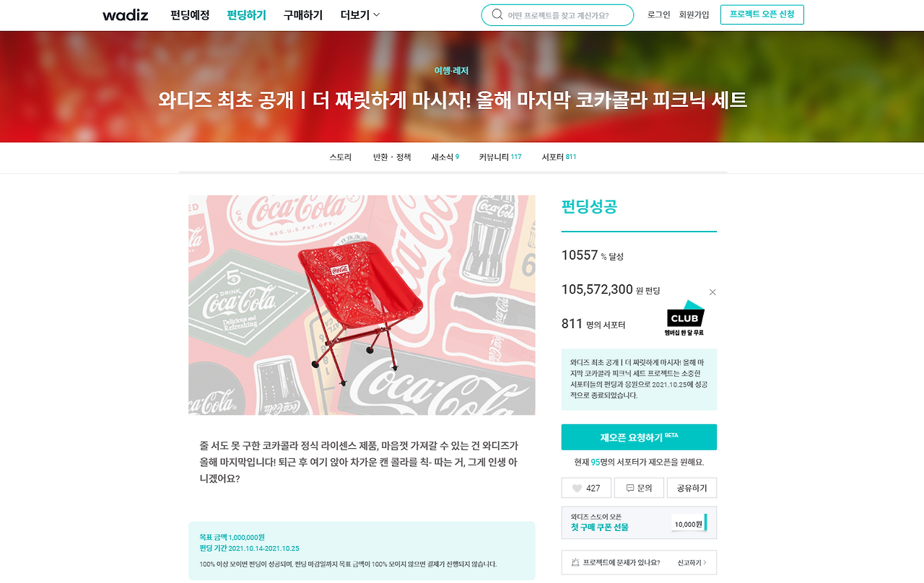
Task: Click the 재오픈 요청하기 button
Action: point(639,437)
